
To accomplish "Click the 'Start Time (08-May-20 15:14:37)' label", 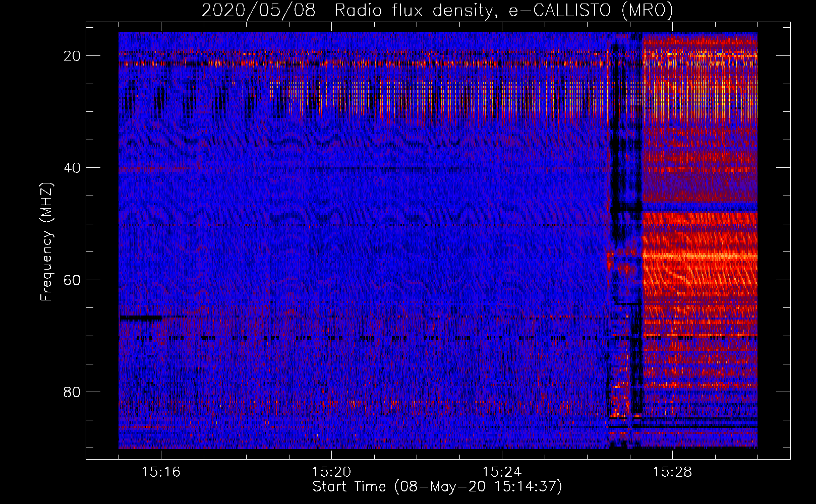I will click(x=437, y=487).
